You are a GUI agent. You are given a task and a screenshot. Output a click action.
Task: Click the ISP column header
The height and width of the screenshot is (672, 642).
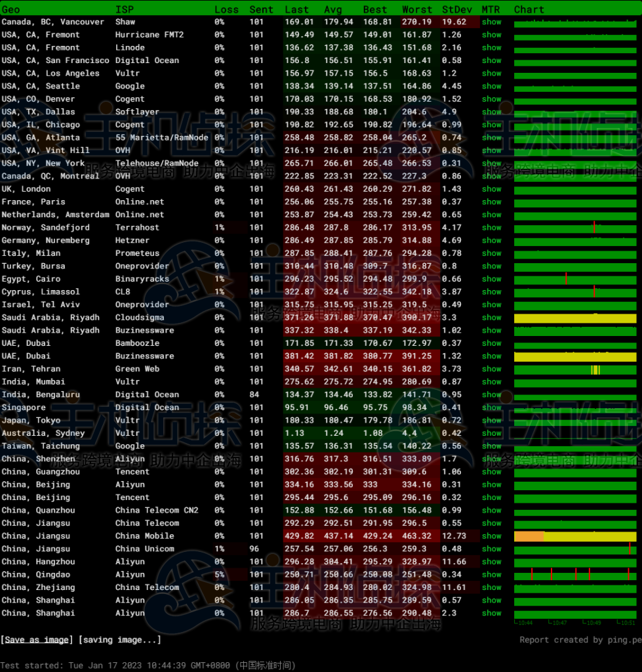tap(125, 9)
